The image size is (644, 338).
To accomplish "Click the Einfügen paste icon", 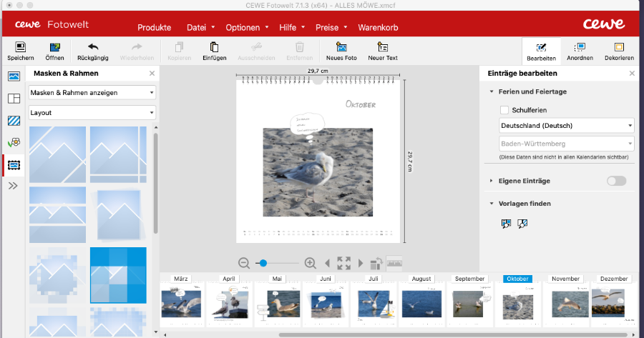I will pos(214,47).
